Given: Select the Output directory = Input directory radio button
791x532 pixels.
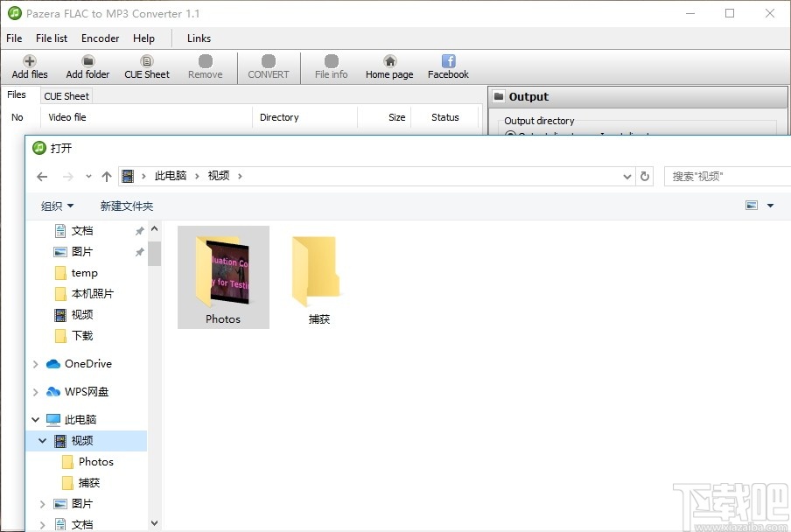Looking at the screenshot, I should pyautogui.click(x=510, y=133).
